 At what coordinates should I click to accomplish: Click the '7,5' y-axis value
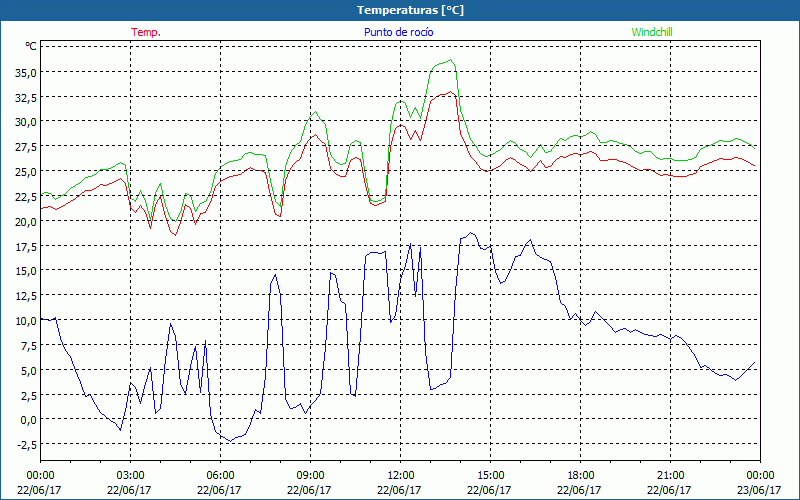[x=28, y=346]
